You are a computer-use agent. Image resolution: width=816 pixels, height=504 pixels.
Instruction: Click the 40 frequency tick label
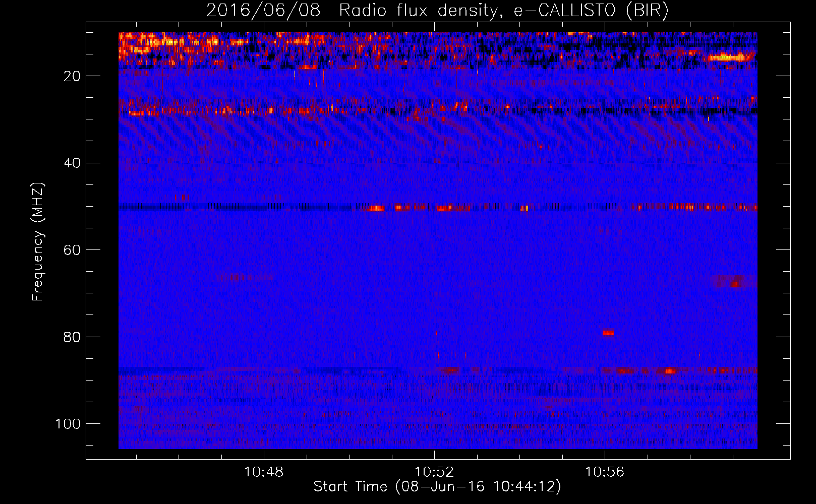click(72, 163)
